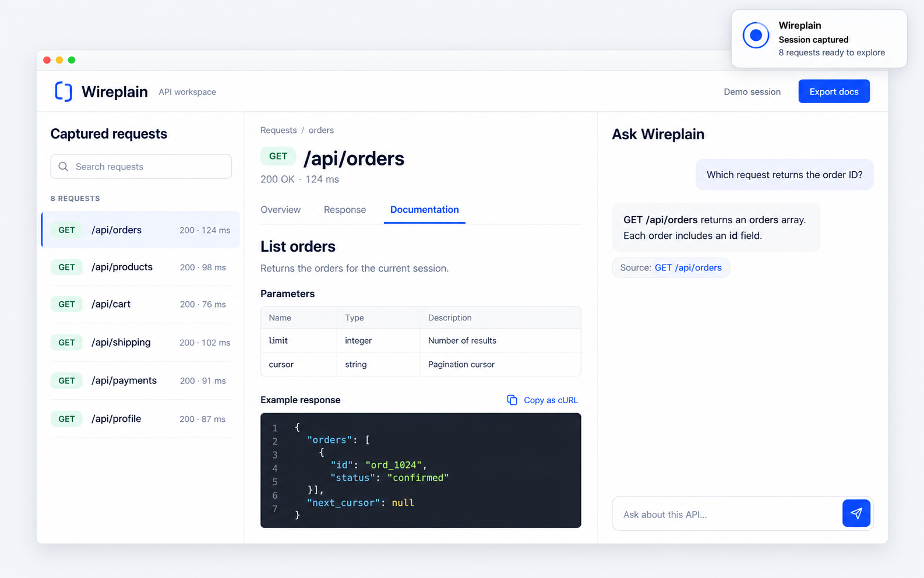Screen dimensions: 924x578
Task: Click the search magnifier icon in Search requests
Action: (64, 167)
